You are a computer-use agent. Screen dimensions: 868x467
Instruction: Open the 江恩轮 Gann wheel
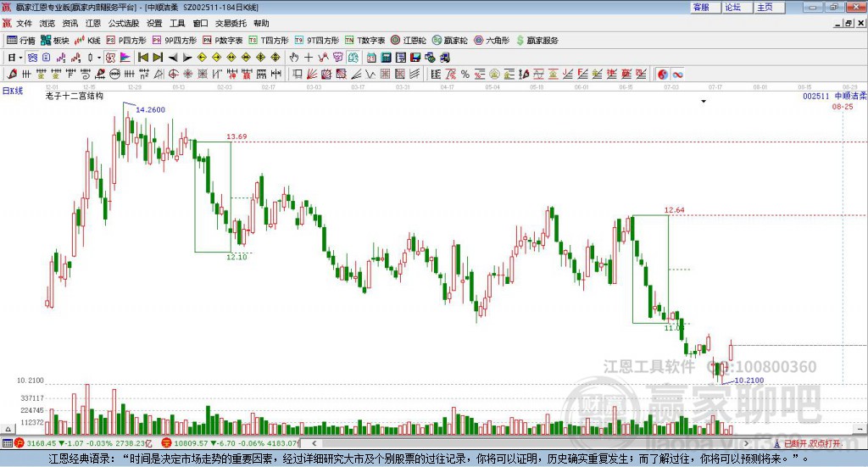409,41
